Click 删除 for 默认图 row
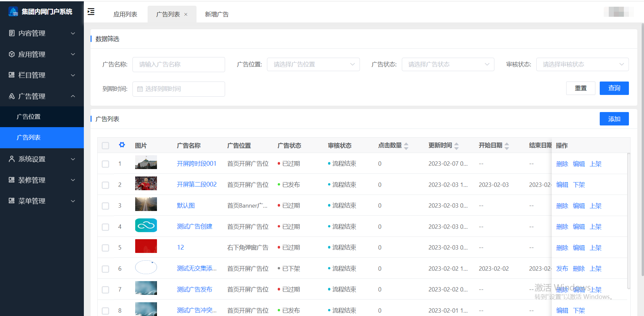The height and width of the screenshot is (316, 644). (x=562, y=206)
